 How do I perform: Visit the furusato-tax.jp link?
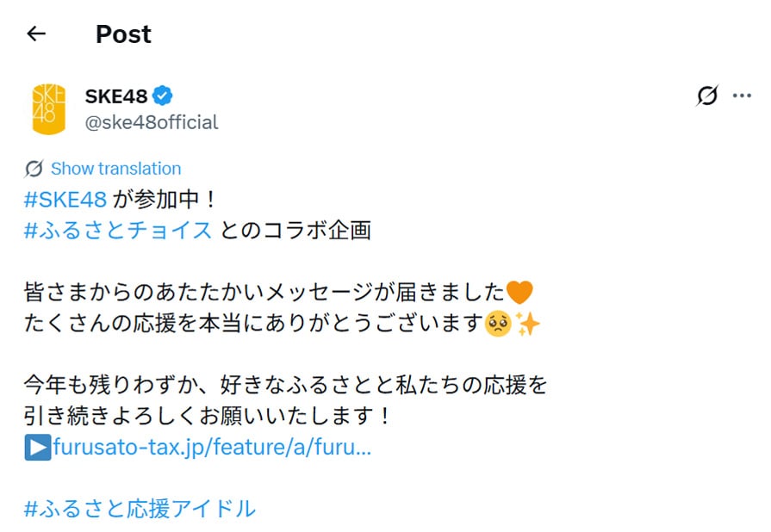[212, 448]
